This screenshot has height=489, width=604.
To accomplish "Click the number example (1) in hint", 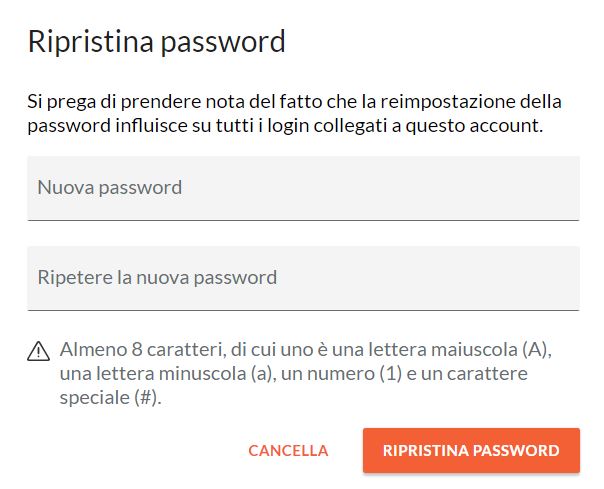I will [391, 374].
